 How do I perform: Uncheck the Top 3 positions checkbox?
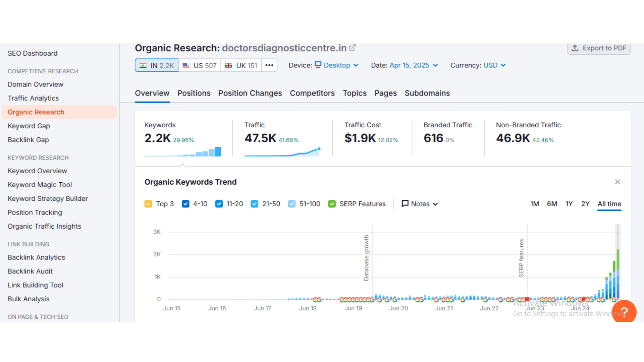[x=148, y=204]
